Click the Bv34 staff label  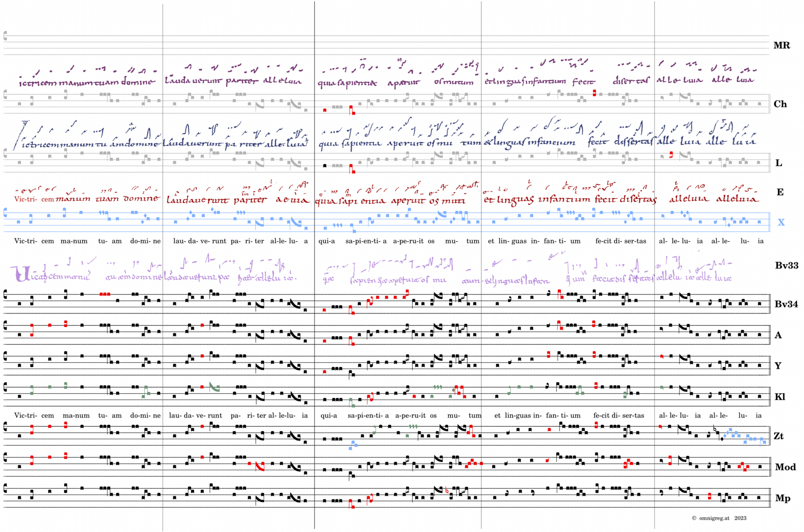(x=786, y=304)
